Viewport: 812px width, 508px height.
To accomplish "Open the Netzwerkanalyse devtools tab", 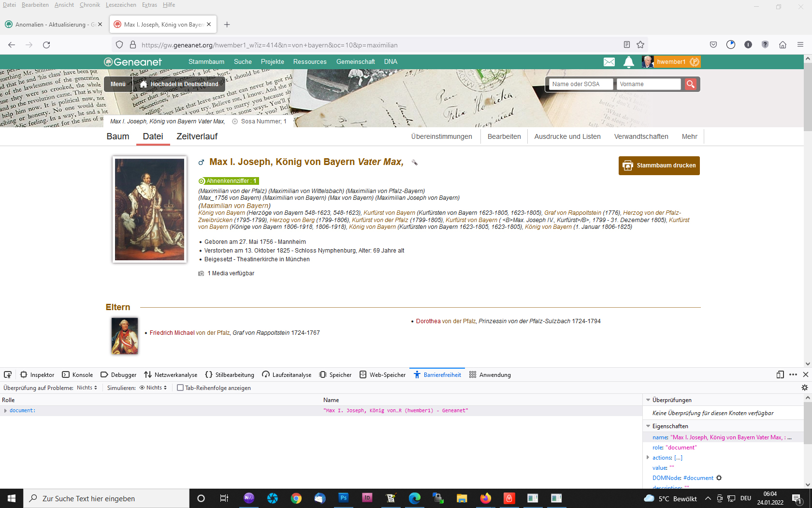I will [x=171, y=375].
